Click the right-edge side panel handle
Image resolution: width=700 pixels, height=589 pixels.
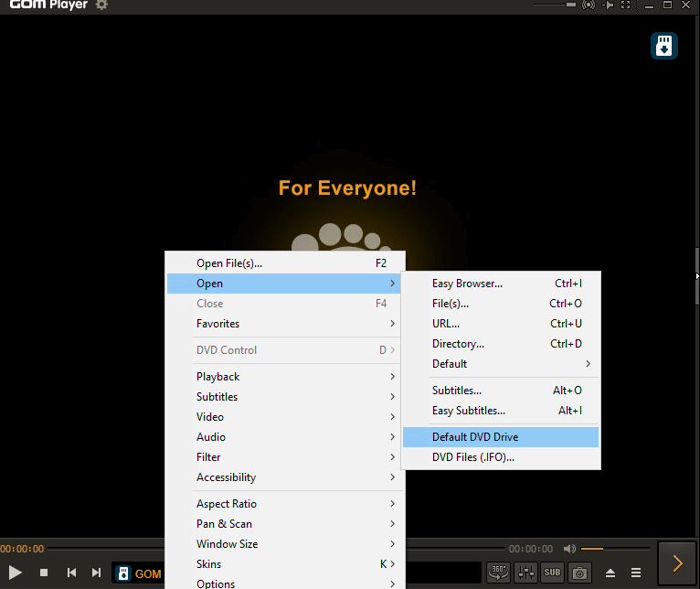[697, 276]
